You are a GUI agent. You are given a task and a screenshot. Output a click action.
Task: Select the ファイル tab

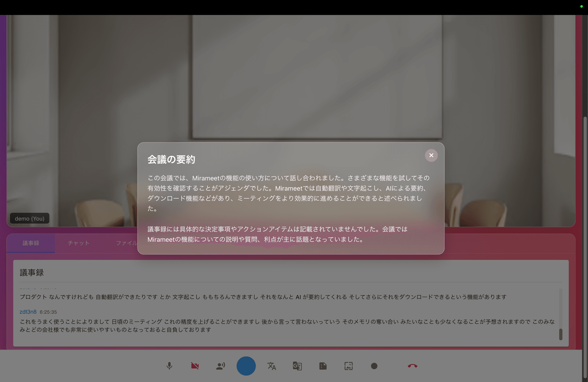click(x=126, y=243)
